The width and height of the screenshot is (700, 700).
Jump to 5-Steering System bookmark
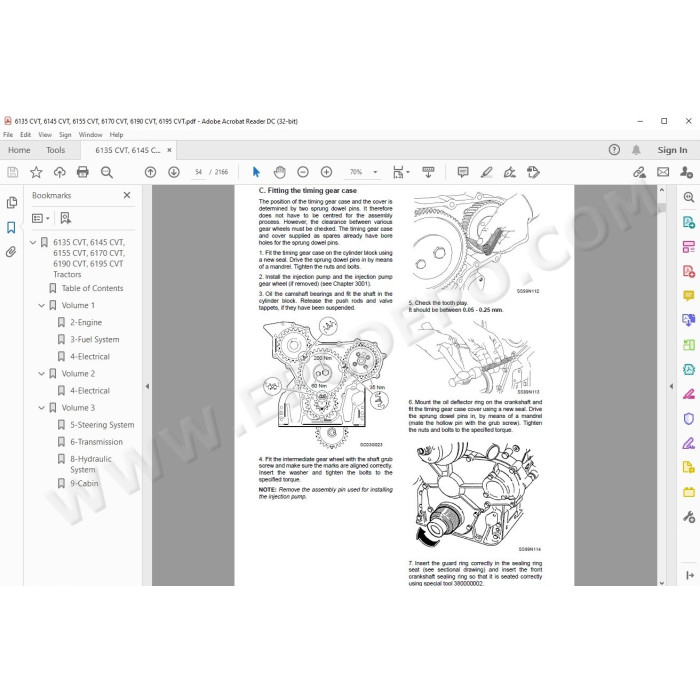tap(102, 425)
